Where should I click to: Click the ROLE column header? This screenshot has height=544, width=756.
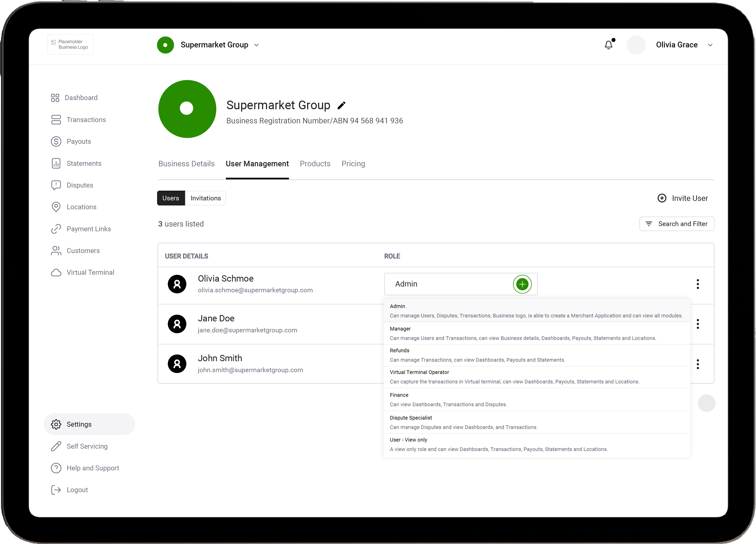coord(392,256)
